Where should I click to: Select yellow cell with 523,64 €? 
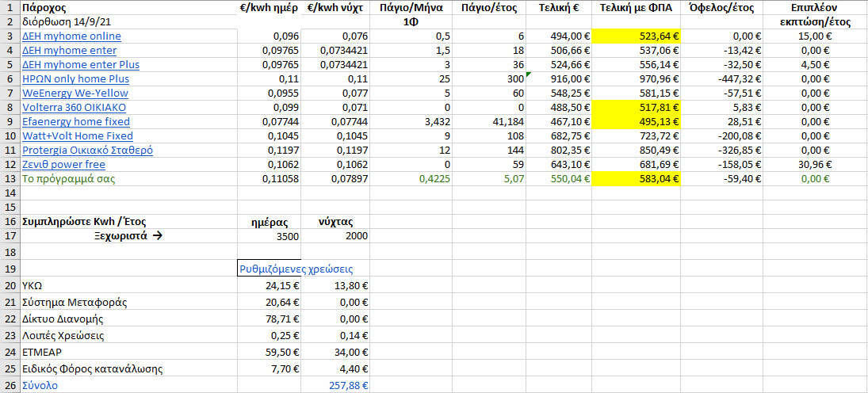636,36
